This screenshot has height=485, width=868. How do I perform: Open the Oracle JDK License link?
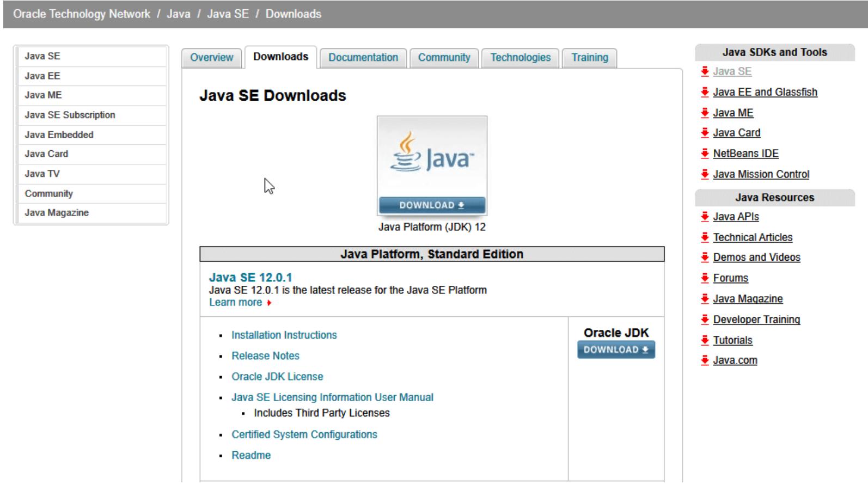277,377
